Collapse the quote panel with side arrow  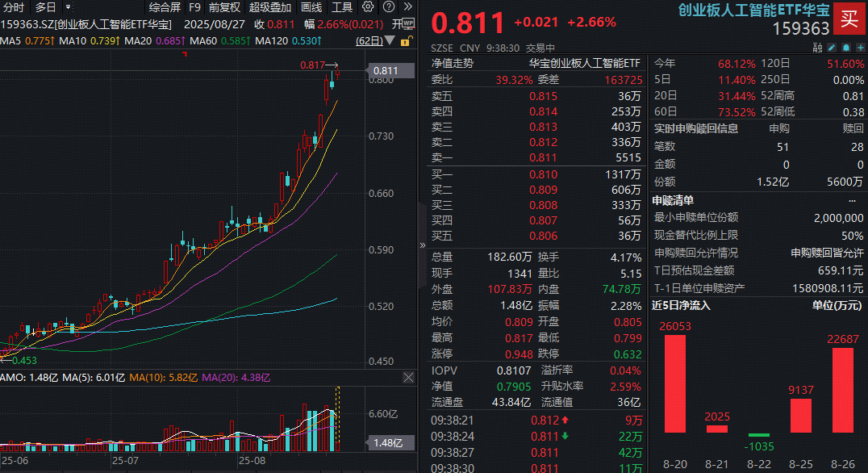422,245
